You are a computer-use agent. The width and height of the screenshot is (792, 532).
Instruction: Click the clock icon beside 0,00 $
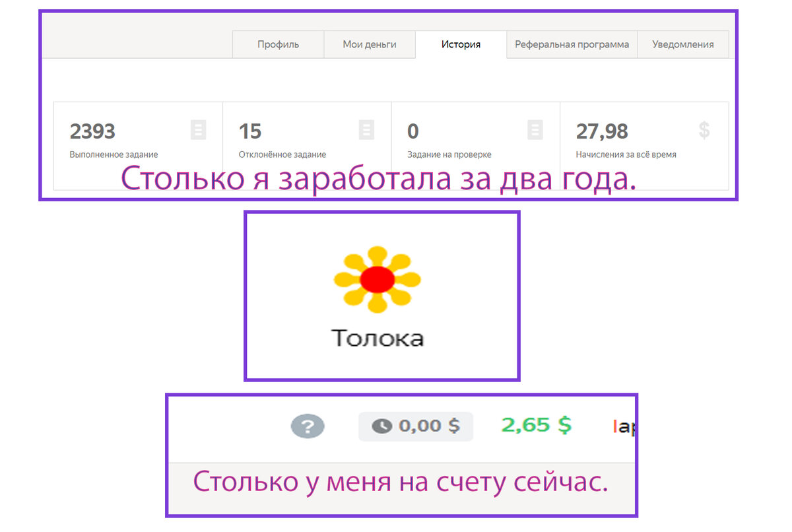click(381, 426)
